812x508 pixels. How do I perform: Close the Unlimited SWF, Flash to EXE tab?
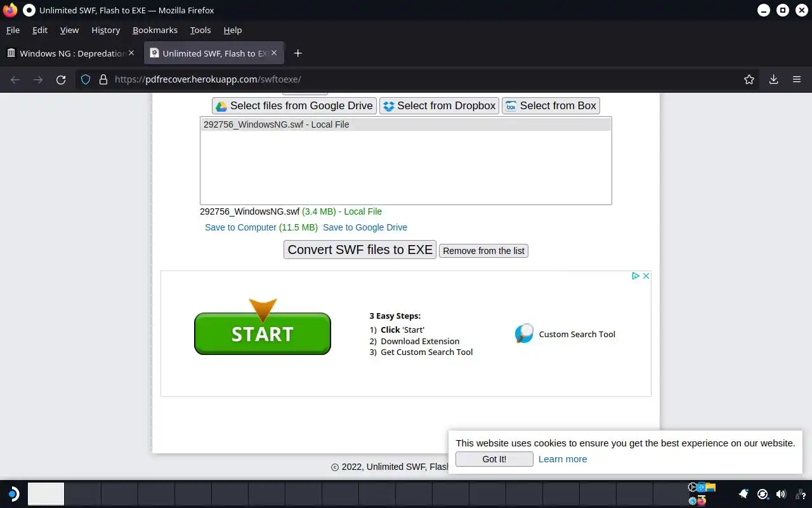(274, 53)
